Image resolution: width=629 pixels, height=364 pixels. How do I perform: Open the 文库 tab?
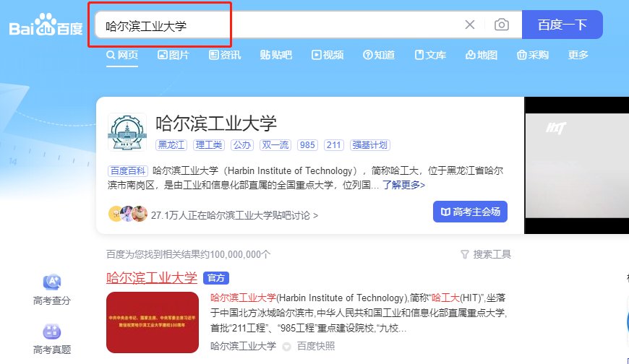(430, 55)
